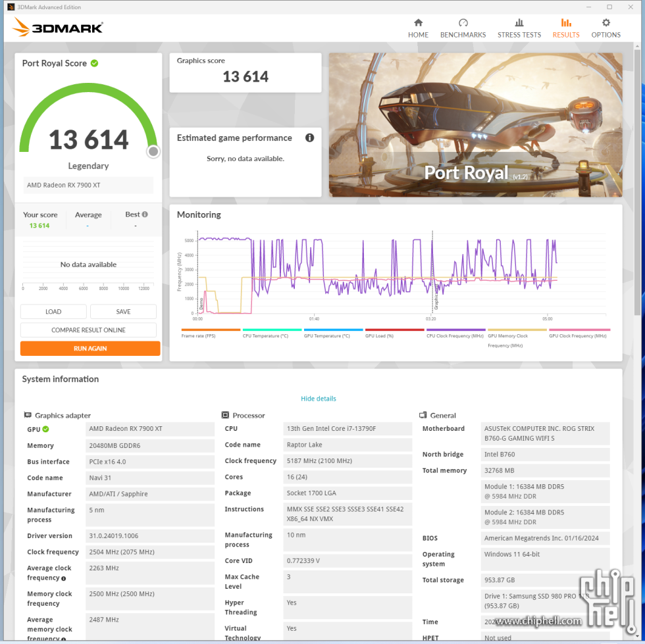
Task: Click the 3DMark logo in the header
Action: tap(58, 27)
